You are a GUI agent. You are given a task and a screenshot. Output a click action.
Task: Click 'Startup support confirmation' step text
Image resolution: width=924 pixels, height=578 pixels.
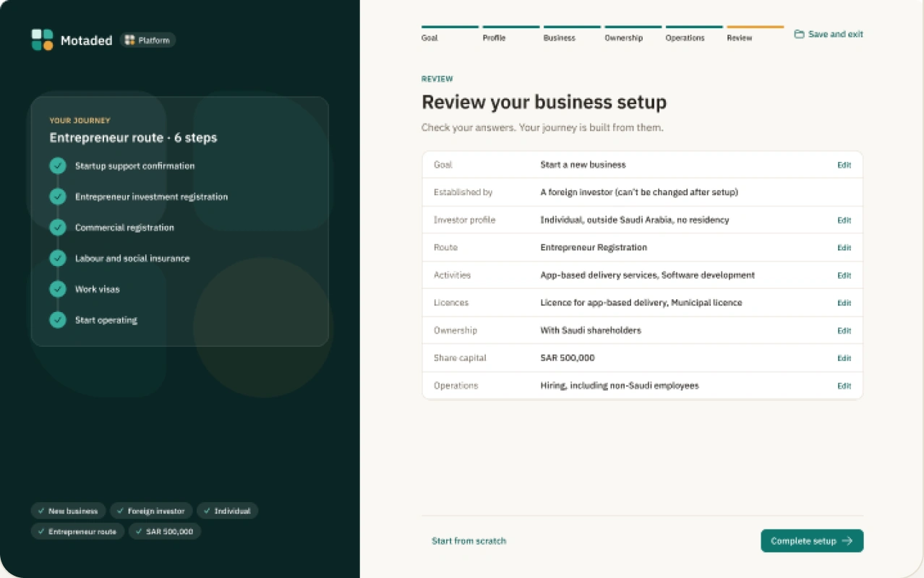pos(134,166)
